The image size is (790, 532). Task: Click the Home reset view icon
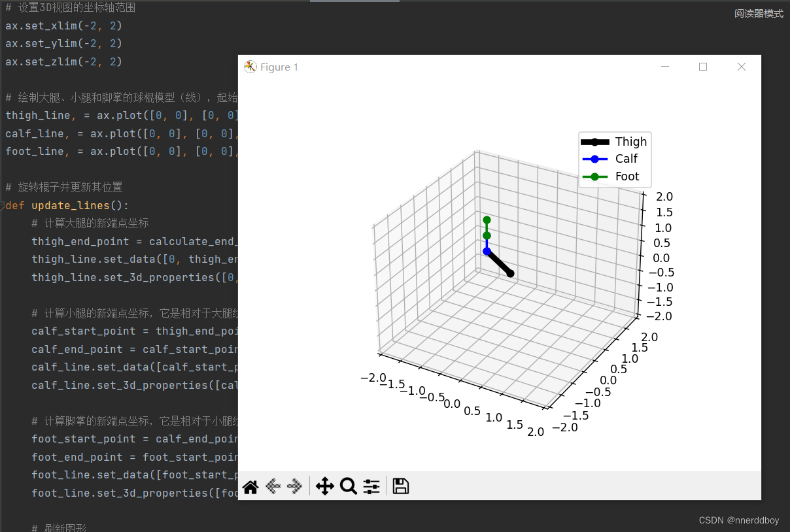250,486
